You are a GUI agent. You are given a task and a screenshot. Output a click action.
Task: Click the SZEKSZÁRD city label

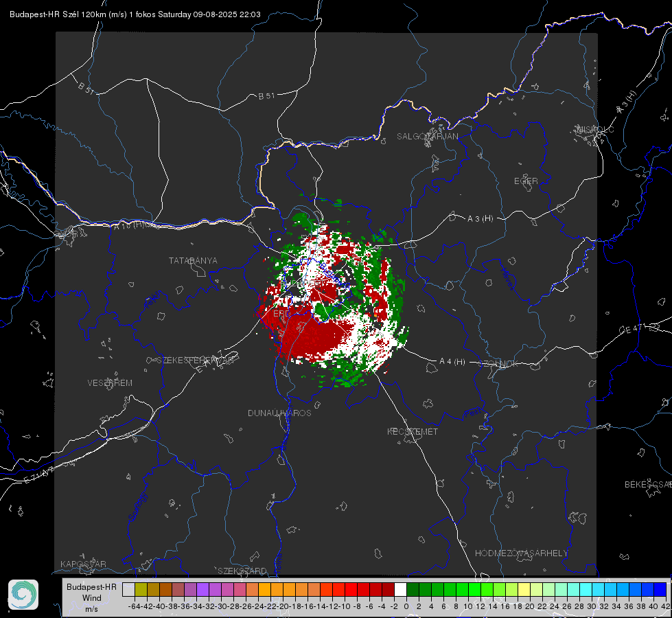click(242, 571)
